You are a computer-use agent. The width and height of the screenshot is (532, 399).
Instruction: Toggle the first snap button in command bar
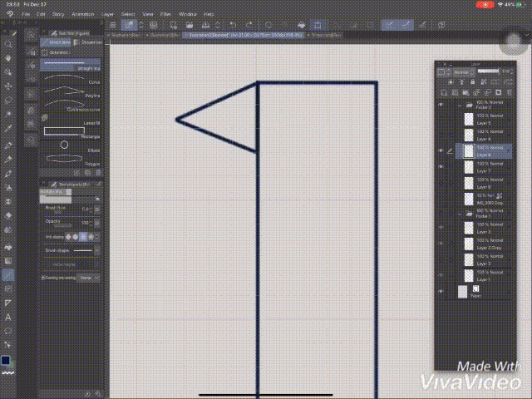click(x=390, y=25)
